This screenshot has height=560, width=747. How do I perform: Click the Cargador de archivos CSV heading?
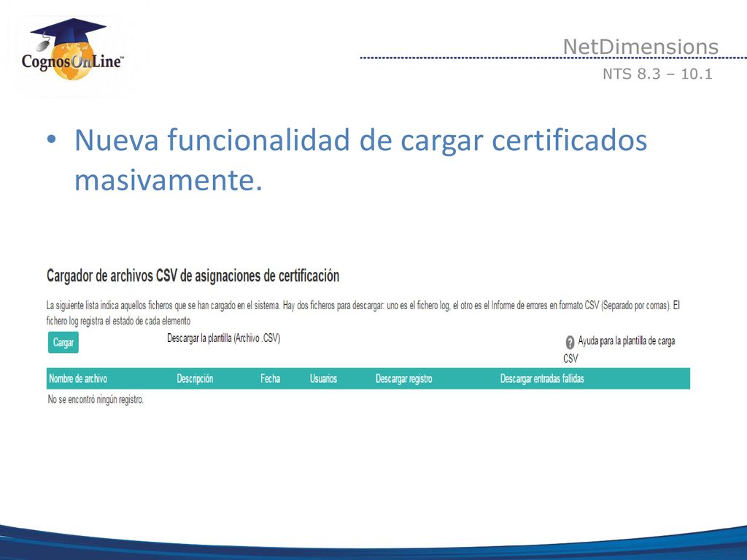[x=193, y=276]
